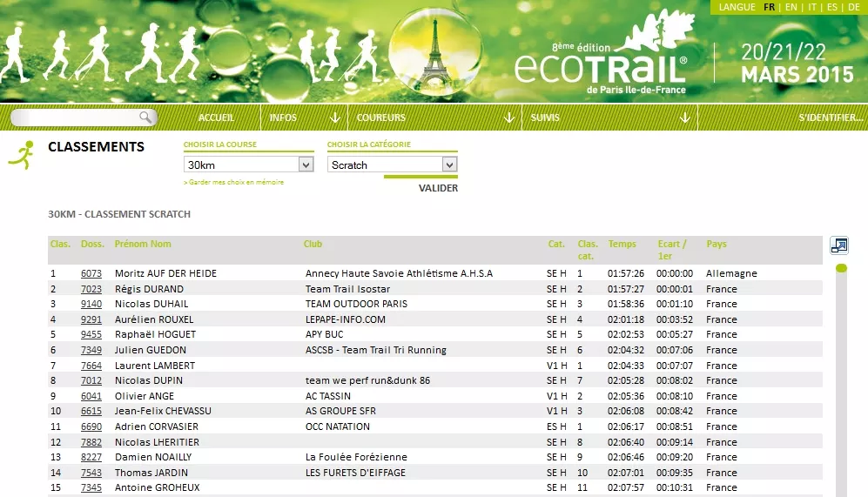Select FR language

769,7
